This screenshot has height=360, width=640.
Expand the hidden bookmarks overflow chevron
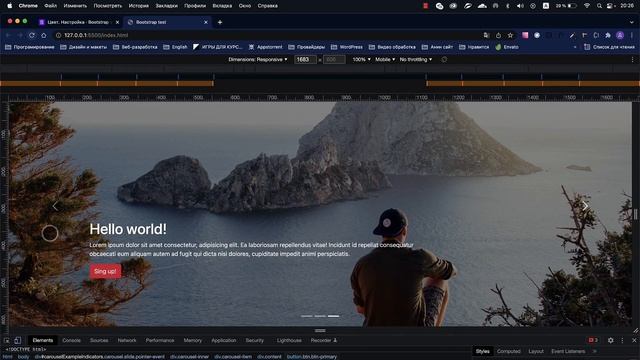(x=575, y=47)
